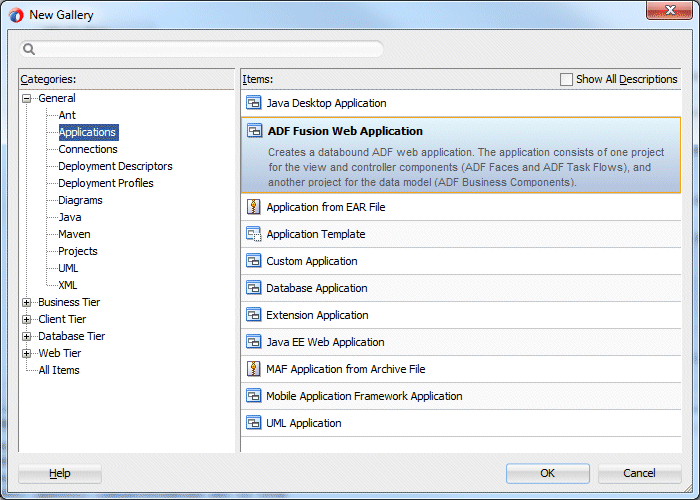Viewport: 700px width, 500px height.
Task: Click the search magnifier icon
Action: coord(29,49)
